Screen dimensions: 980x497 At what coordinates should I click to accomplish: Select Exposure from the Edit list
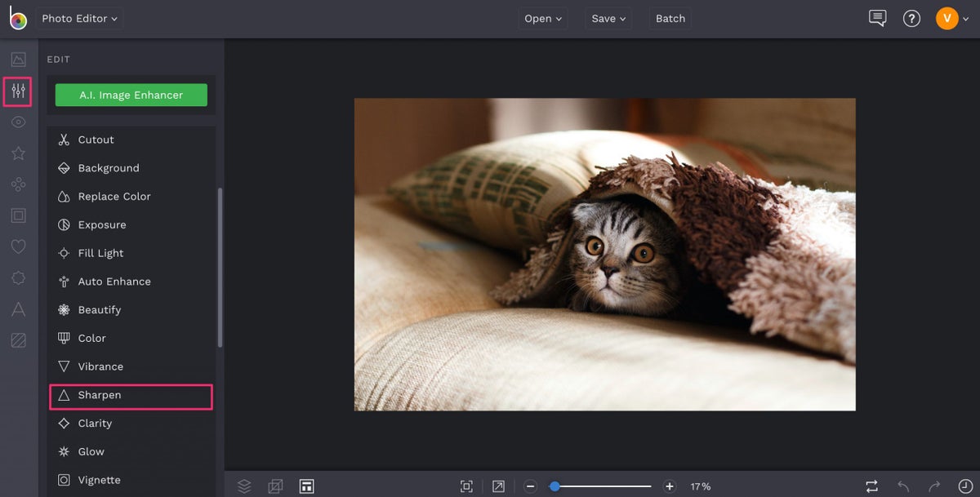coord(102,225)
